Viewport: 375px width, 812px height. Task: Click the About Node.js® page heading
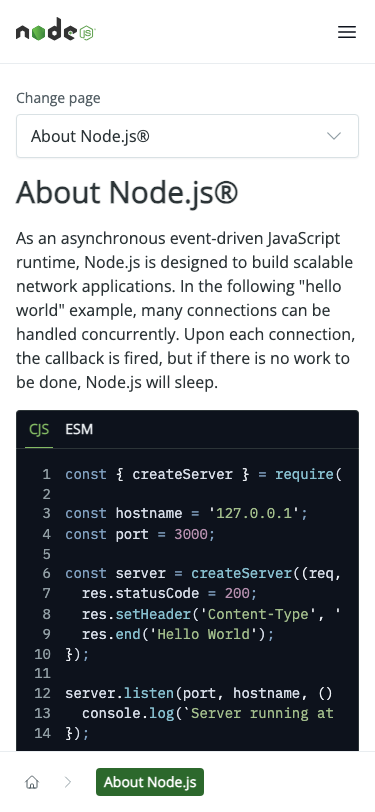[x=127, y=193]
